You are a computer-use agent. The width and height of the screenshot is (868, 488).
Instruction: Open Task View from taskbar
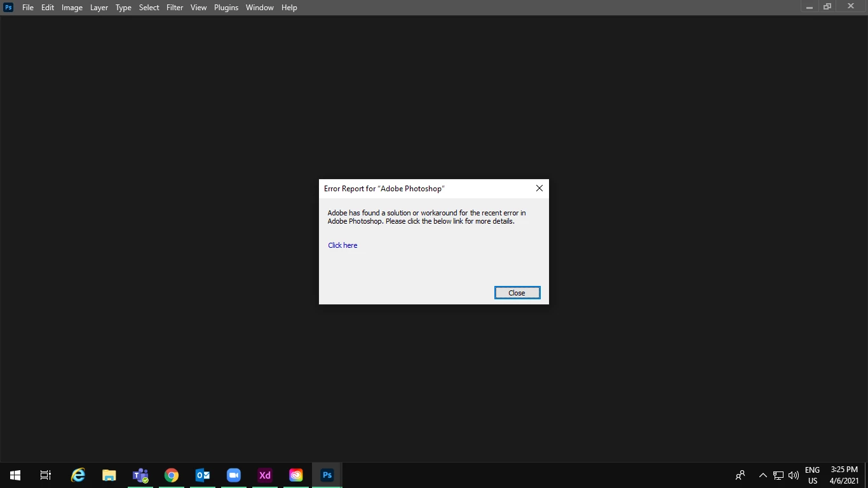click(46, 475)
